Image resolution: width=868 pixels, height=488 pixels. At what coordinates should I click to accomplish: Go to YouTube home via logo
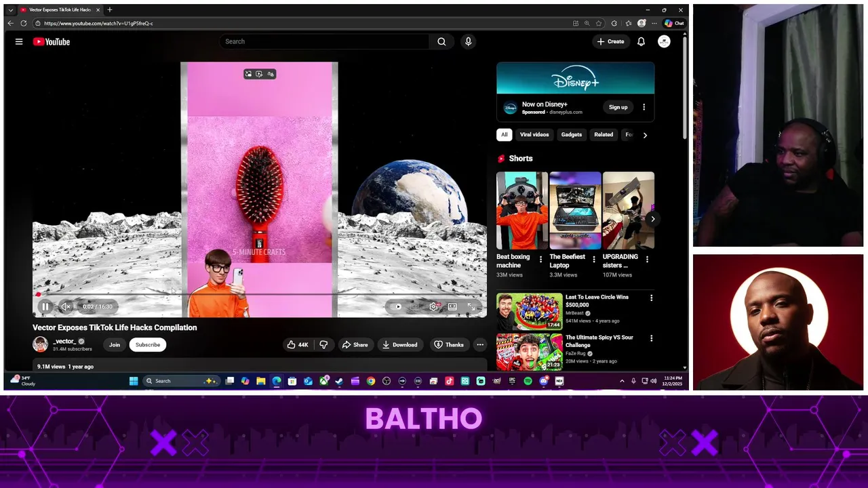pyautogui.click(x=52, y=41)
